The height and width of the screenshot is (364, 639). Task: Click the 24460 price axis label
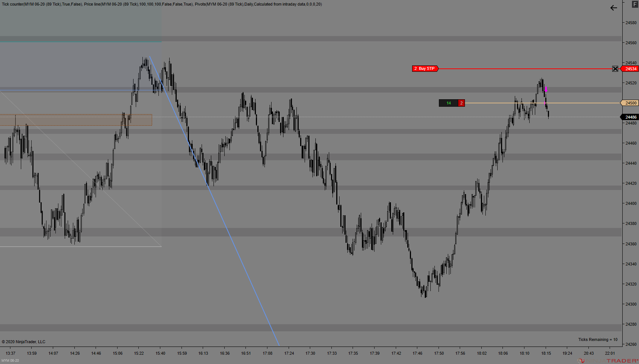(x=631, y=143)
